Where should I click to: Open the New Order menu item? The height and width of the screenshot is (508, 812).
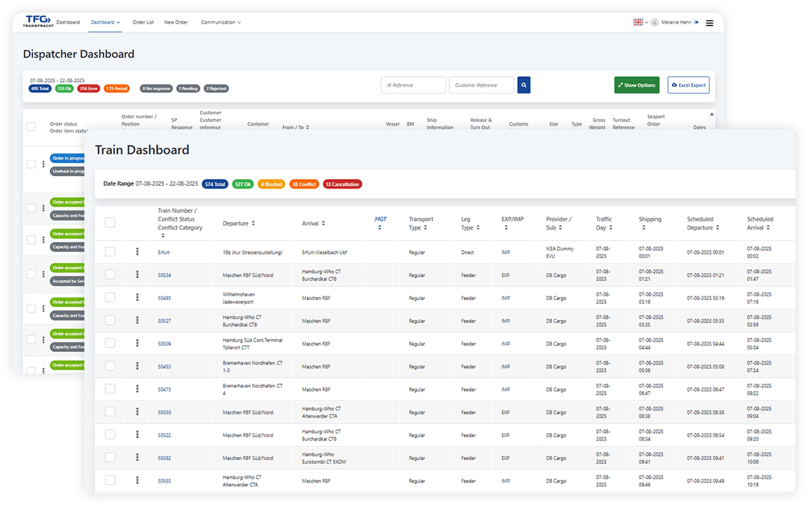pyautogui.click(x=176, y=22)
